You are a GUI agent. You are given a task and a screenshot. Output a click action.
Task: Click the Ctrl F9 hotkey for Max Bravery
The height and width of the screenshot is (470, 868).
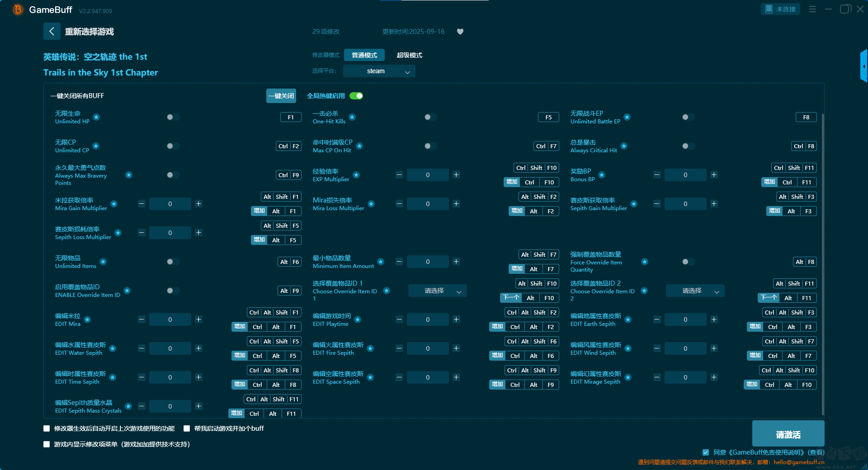coord(289,175)
